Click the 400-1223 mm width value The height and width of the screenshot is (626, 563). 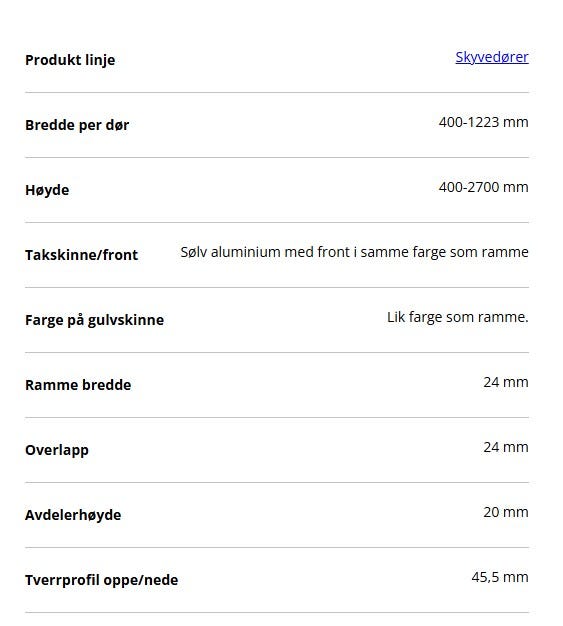(484, 122)
